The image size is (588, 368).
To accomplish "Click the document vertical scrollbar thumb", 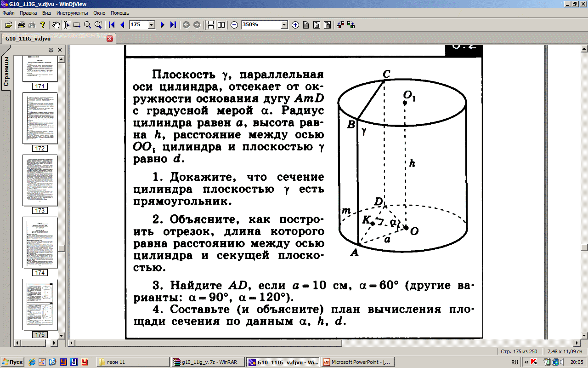I will 584,247.
